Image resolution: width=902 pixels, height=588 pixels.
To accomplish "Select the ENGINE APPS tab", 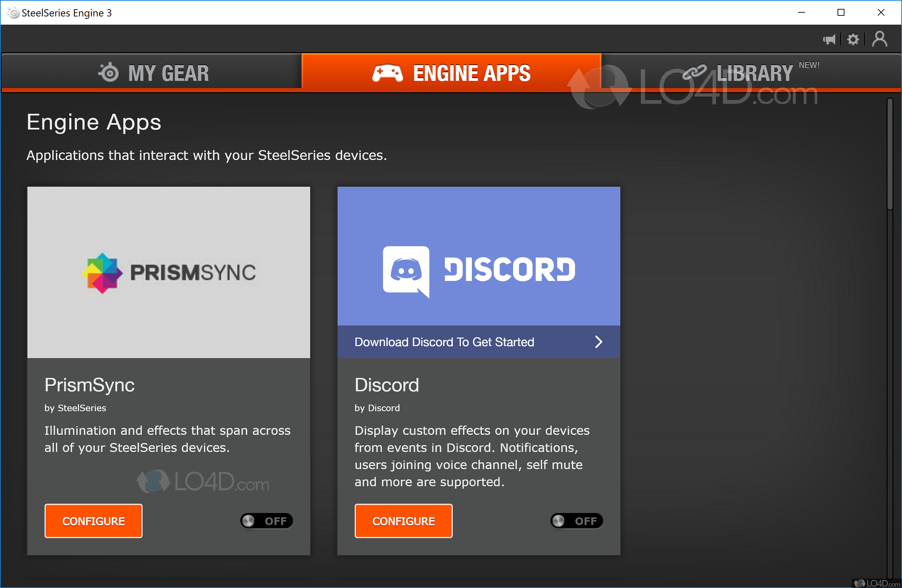I will (451, 72).
